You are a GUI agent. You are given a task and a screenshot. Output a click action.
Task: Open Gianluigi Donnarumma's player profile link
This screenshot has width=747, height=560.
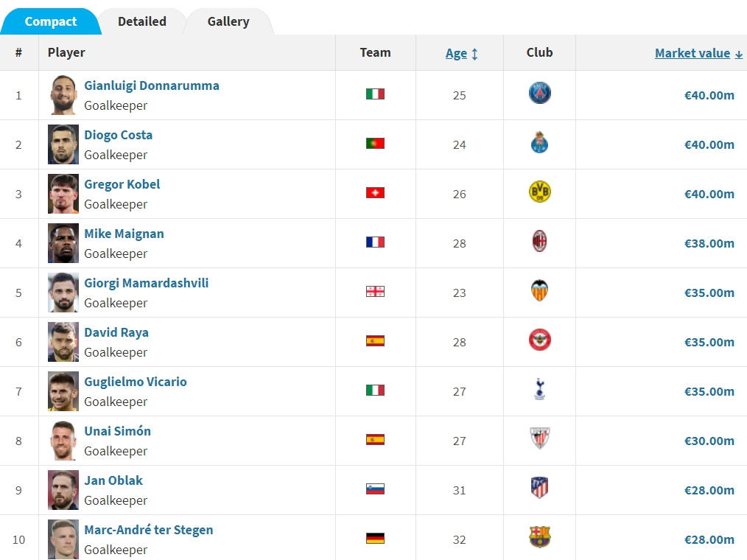click(x=152, y=85)
